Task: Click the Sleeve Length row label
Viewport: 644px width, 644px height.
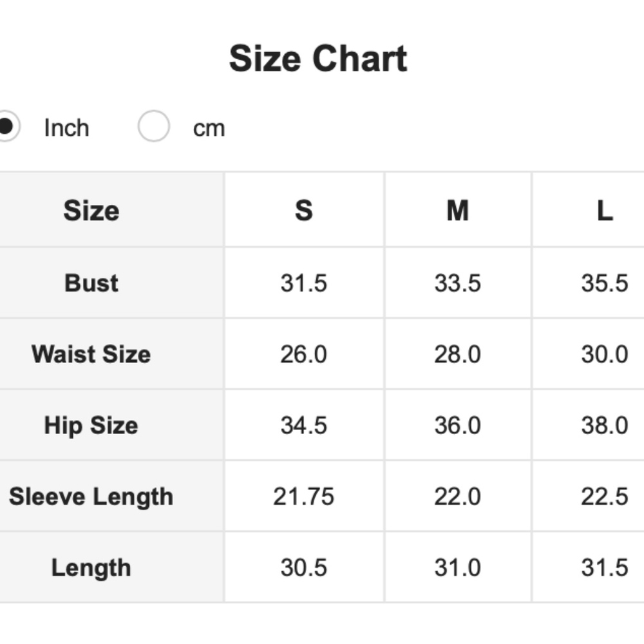Action: 91,497
